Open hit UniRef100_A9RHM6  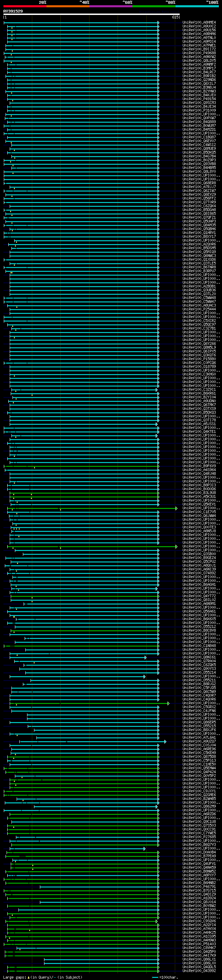pos(199,34)
